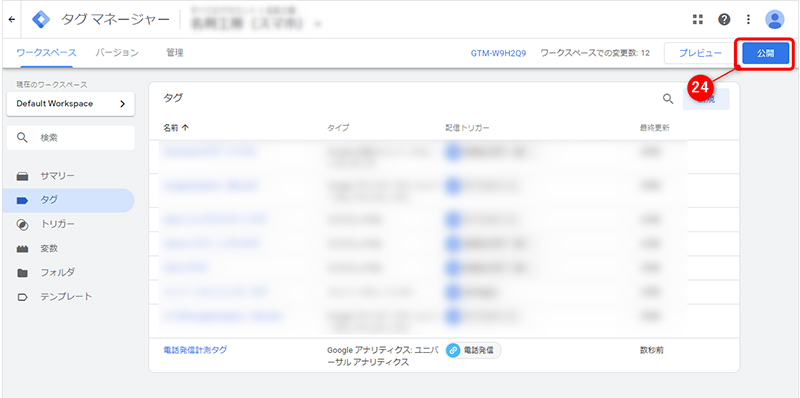This screenshot has height=398, width=800.
Task: Click the Tag Manager logo icon
Action: pos(41,19)
